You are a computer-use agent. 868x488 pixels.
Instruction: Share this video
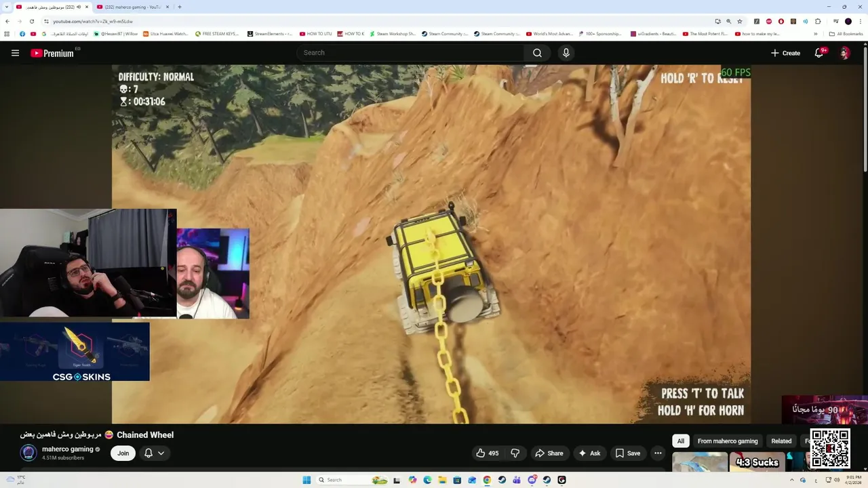(x=549, y=453)
